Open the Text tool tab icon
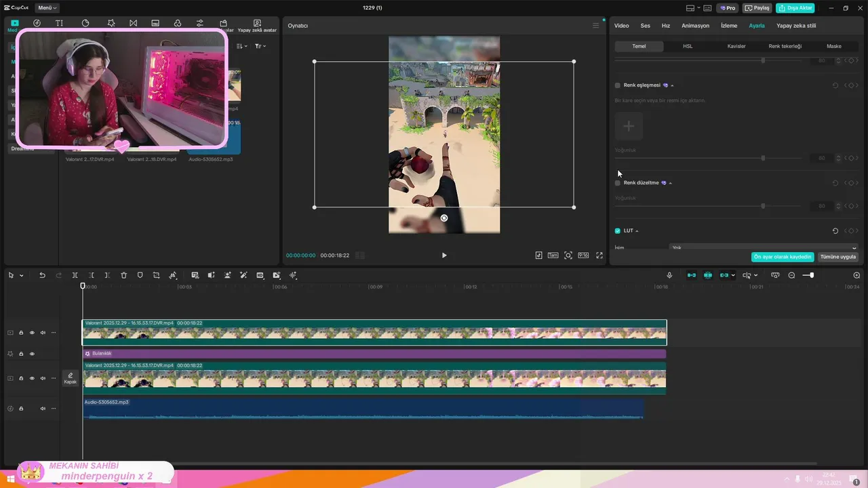 (x=60, y=23)
